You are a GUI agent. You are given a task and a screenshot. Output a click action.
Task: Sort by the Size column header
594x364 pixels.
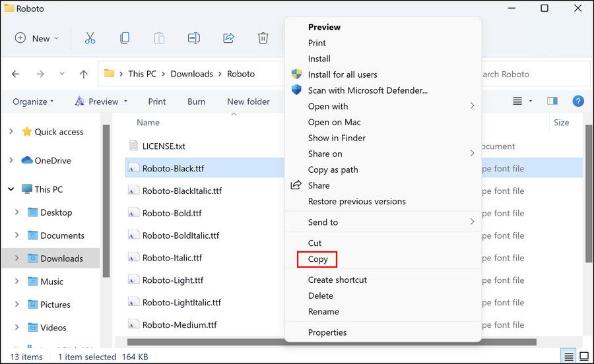[x=562, y=122]
